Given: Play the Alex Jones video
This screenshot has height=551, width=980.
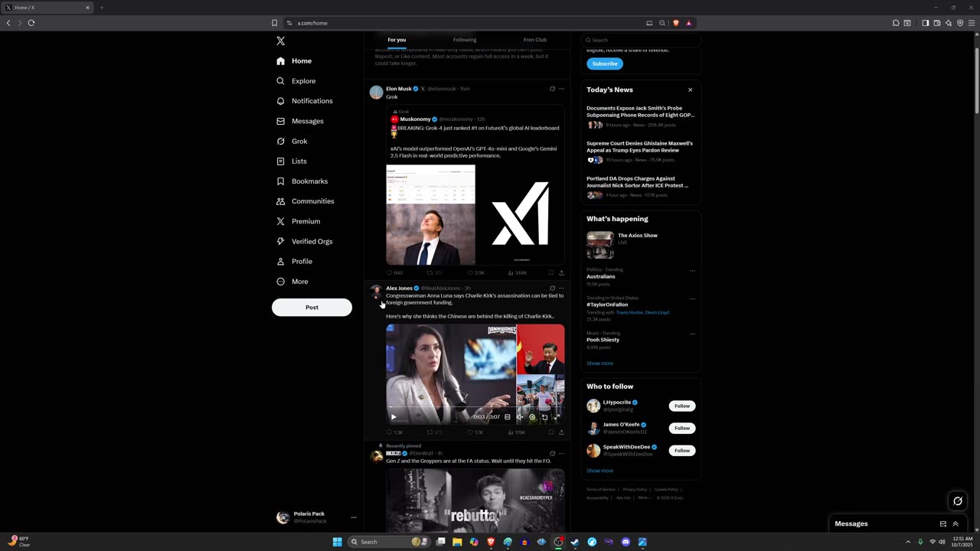Looking at the screenshot, I should [394, 417].
